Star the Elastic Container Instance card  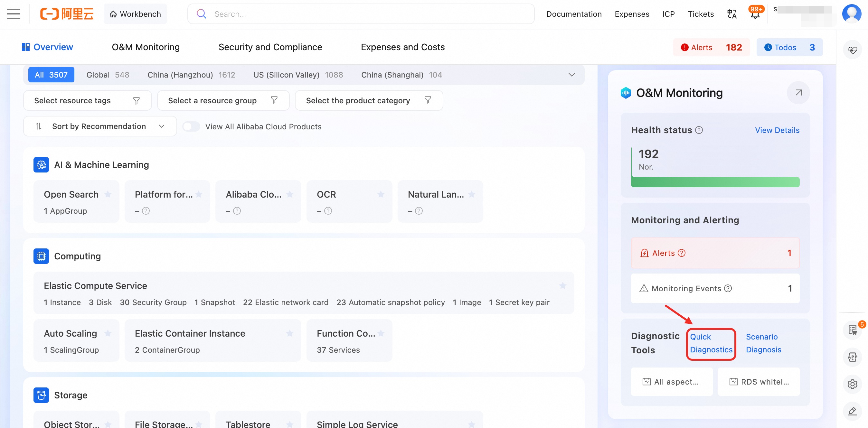pos(289,333)
